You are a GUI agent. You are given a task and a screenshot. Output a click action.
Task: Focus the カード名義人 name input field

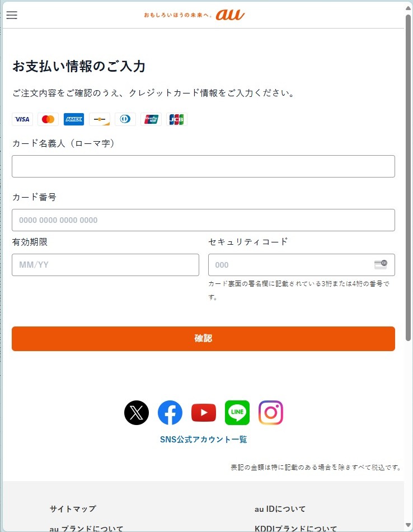tap(204, 166)
